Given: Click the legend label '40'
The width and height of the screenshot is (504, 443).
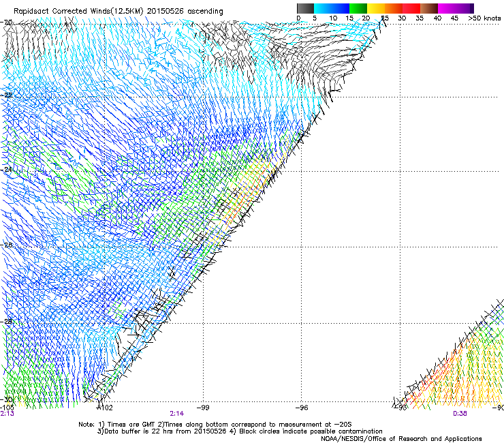Looking at the screenshot, I should pos(437,18).
